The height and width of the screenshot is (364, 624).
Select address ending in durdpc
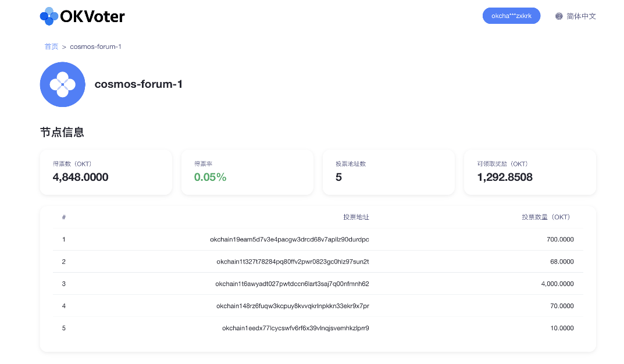(289, 240)
